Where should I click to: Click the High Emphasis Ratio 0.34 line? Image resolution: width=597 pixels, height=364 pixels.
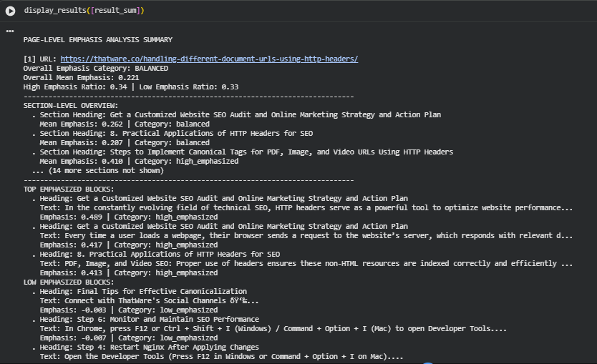coord(131,87)
